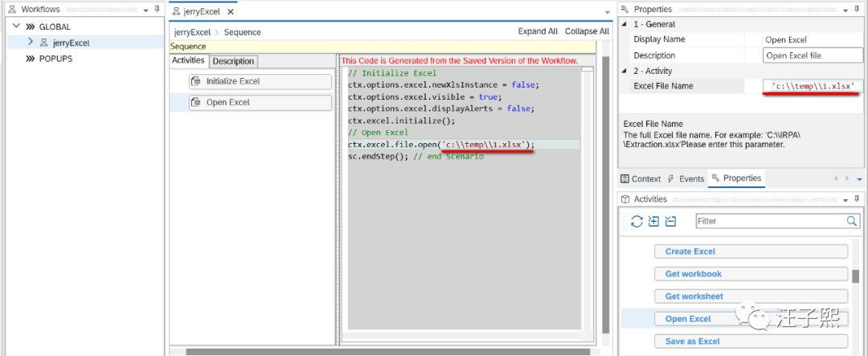Click the refresh activities icon
868x356 pixels.
pos(637,221)
